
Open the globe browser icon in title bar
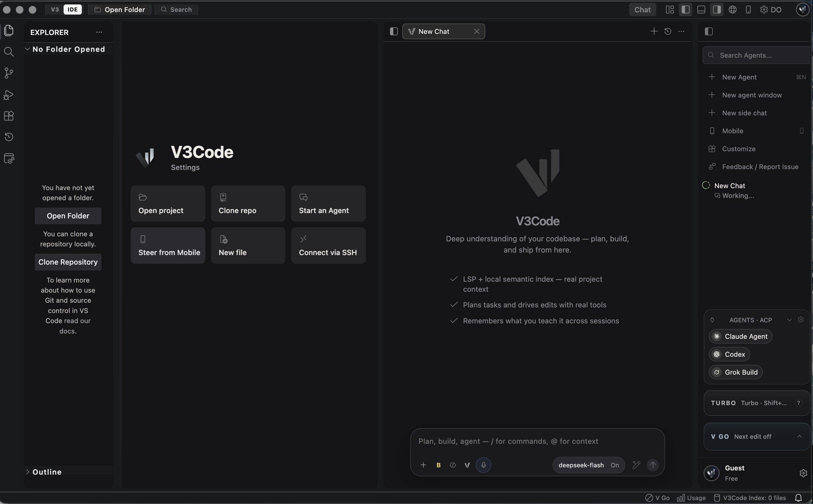(x=733, y=9)
